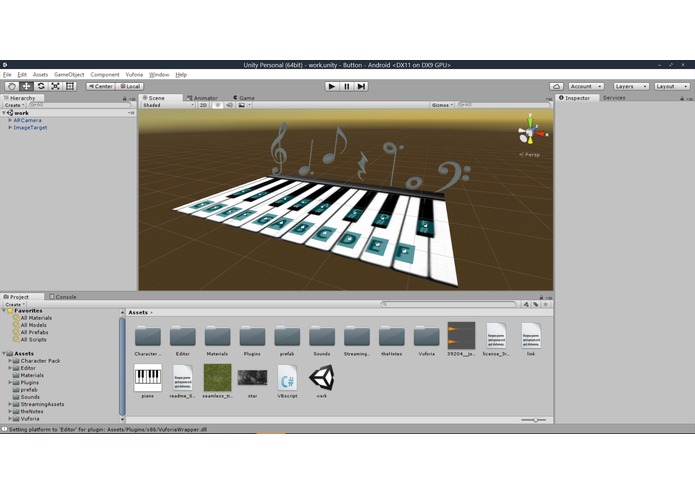The image size is (695, 494).
Task: Switch to the Game tab
Action: [x=244, y=98]
